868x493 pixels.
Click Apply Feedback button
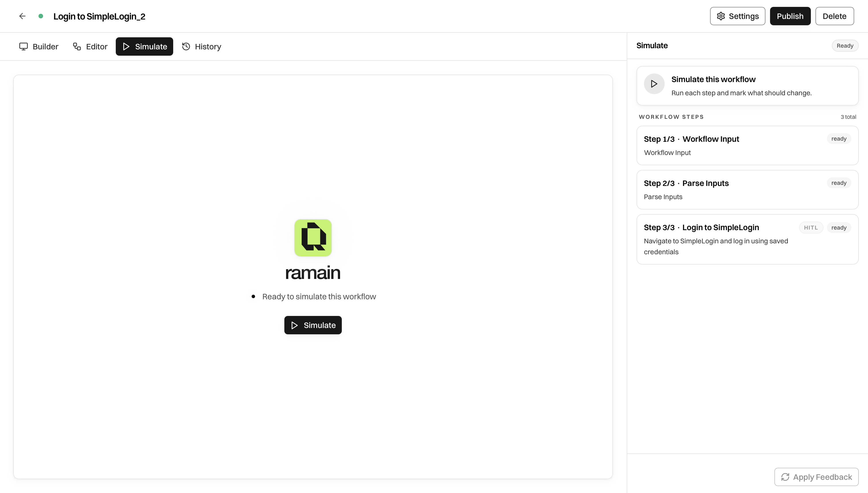pyautogui.click(x=816, y=477)
